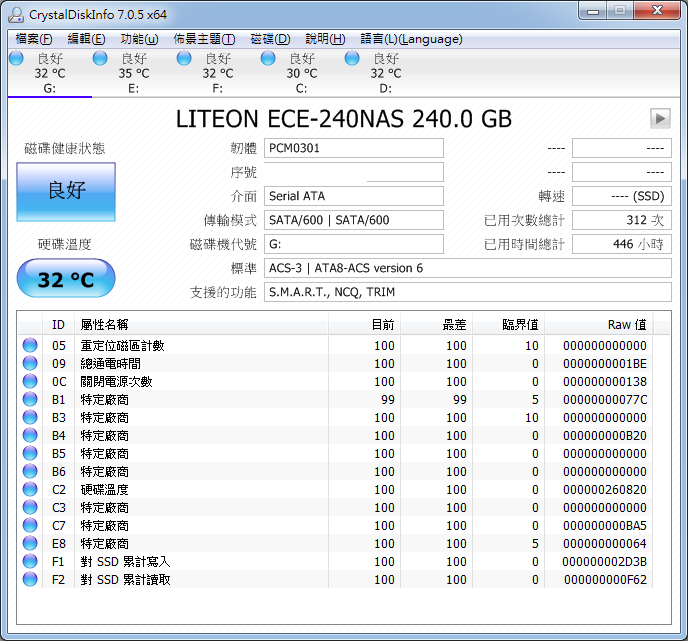This screenshot has width=688, height=641.
Task: Click status icon for attribute C3
Action: [30, 507]
